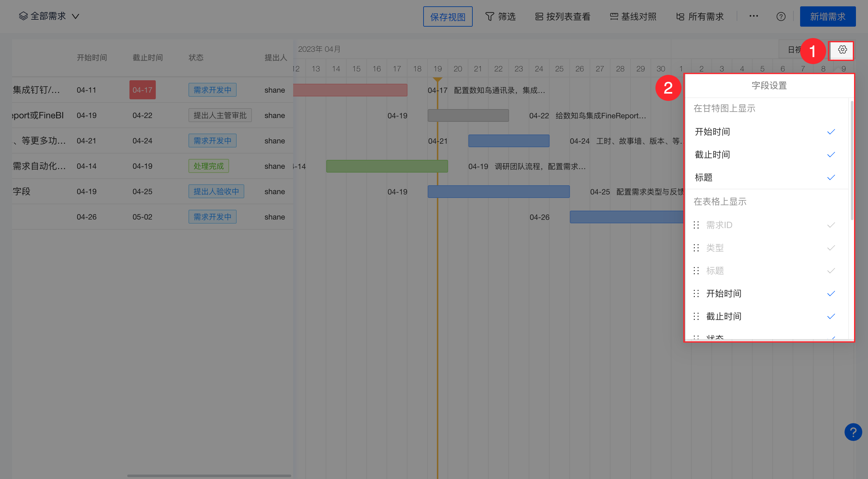Toggle 截止时间 column in table fields
868x479 pixels.
pyautogui.click(x=831, y=316)
